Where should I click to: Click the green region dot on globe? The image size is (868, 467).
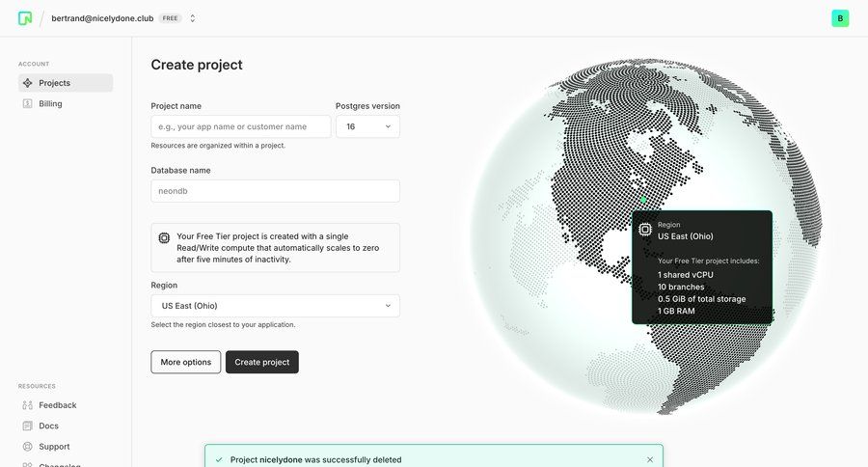643,200
